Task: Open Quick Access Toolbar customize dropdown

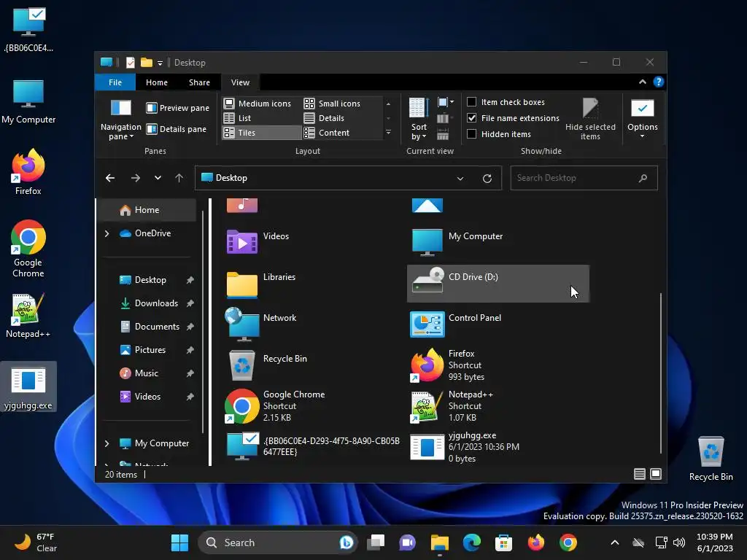Action: click(x=160, y=63)
